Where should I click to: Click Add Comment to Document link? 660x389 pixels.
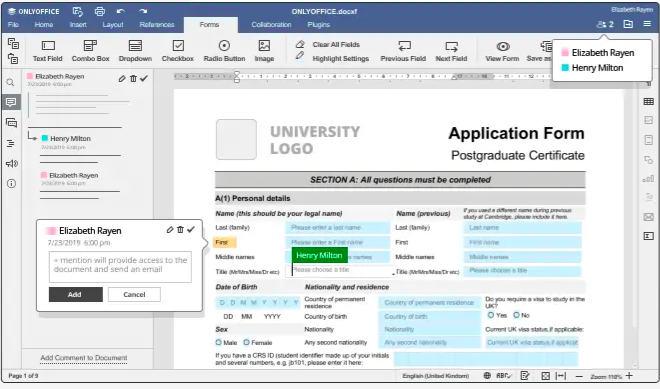[x=84, y=358]
